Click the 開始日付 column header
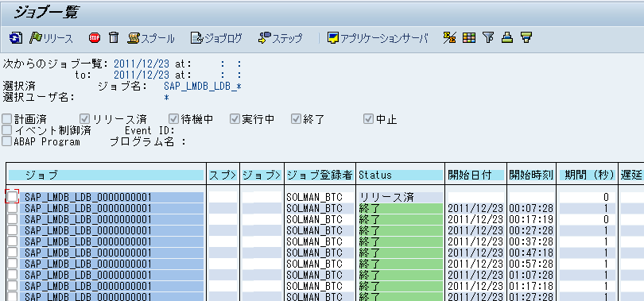The height and width of the screenshot is (301, 644). click(x=475, y=175)
